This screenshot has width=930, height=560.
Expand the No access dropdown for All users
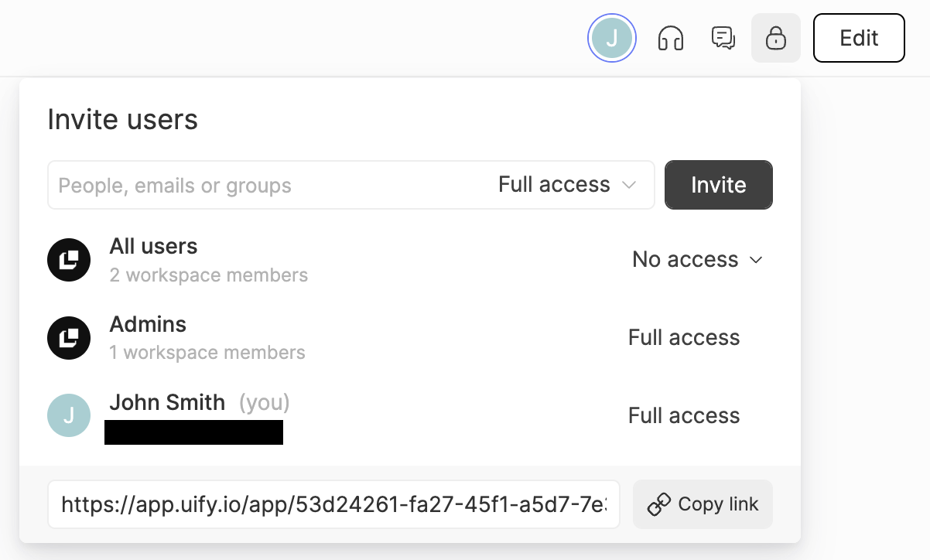697,260
